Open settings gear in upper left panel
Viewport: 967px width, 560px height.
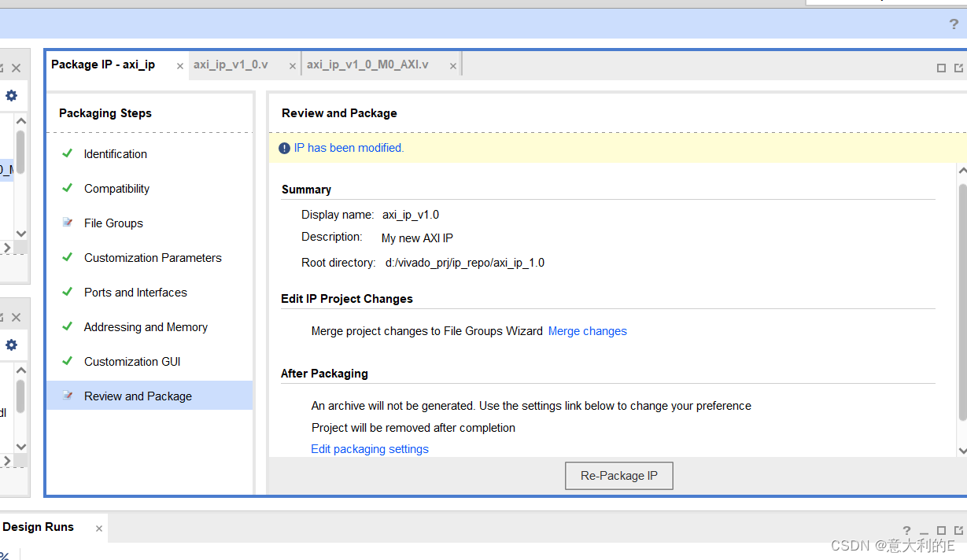pyautogui.click(x=11, y=95)
